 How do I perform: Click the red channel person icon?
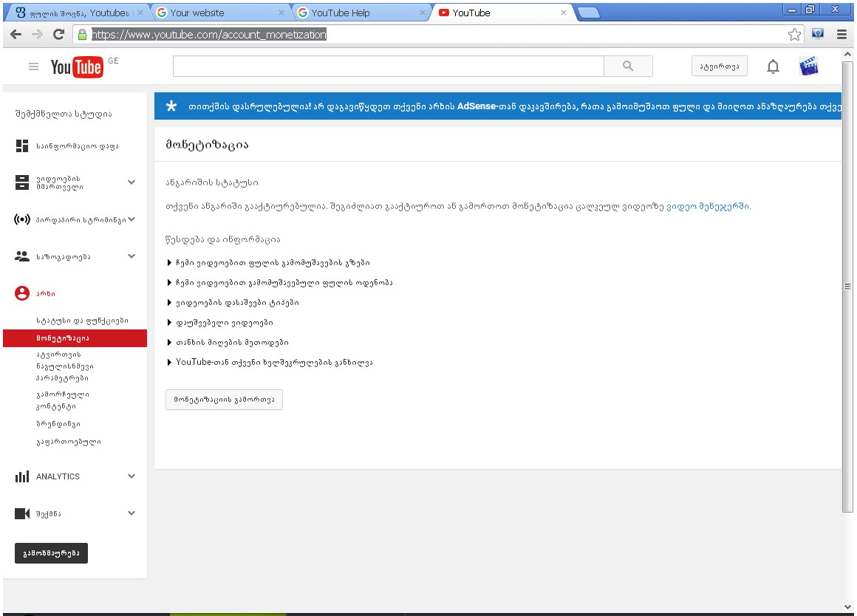tap(22, 293)
